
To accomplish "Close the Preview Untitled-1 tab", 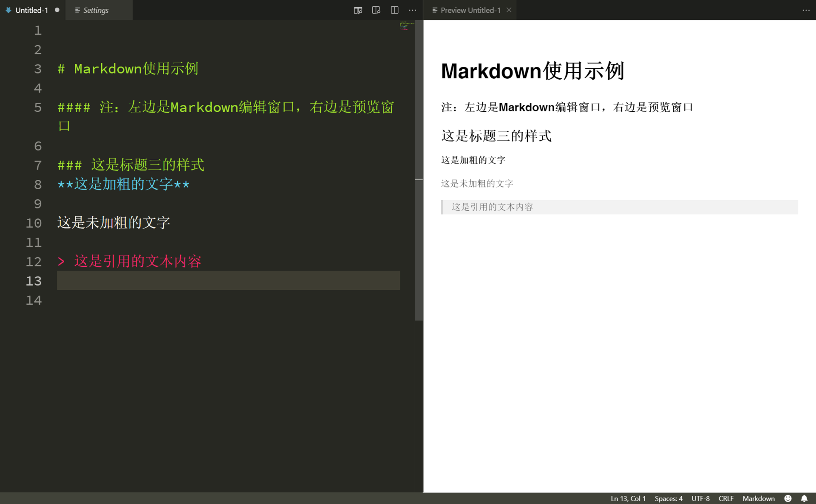I will click(509, 10).
